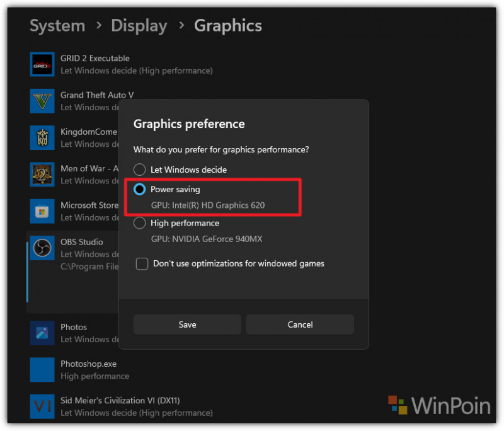The width and height of the screenshot is (504, 431).
Task: Click the Graphics preference dialog title
Action: (189, 124)
